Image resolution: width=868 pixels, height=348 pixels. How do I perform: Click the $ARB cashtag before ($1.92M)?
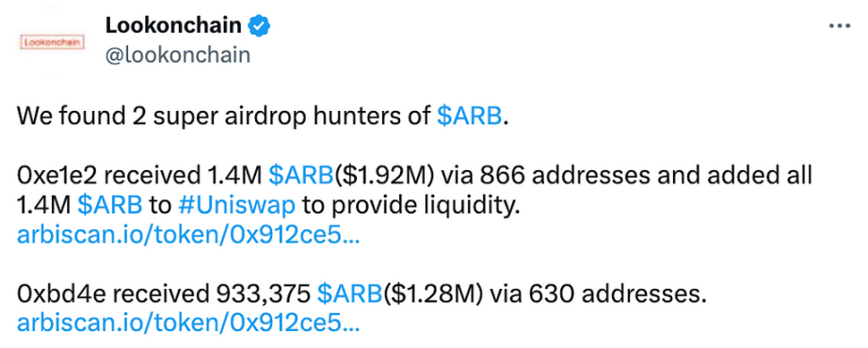click(300, 176)
